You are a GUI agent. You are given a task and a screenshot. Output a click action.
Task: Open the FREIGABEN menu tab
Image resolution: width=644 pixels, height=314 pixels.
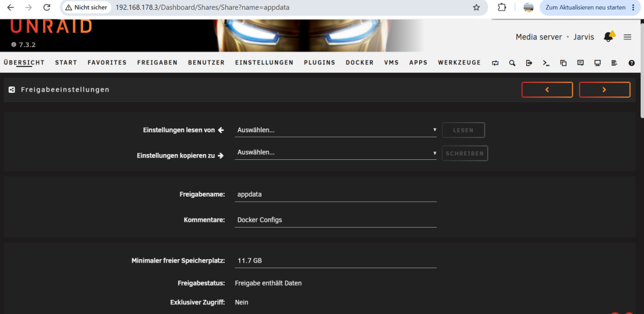(157, 63)
